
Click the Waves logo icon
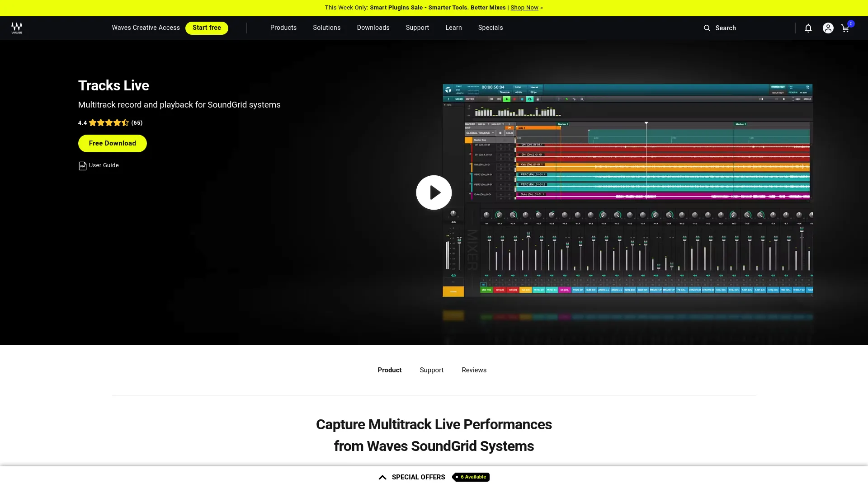17,28
